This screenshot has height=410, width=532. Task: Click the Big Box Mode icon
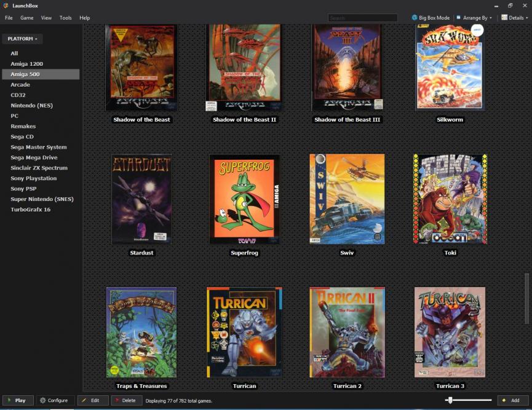pyautogui.click(x=415, y=18)
